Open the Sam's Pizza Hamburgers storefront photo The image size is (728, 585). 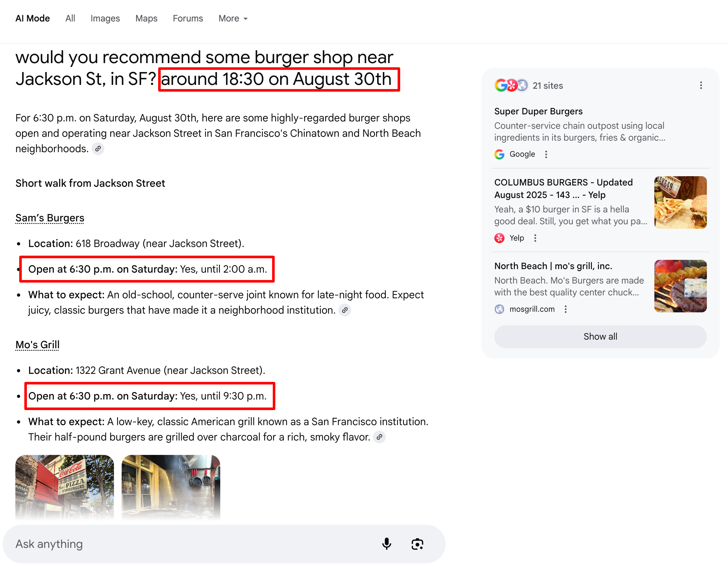[65, 487]
